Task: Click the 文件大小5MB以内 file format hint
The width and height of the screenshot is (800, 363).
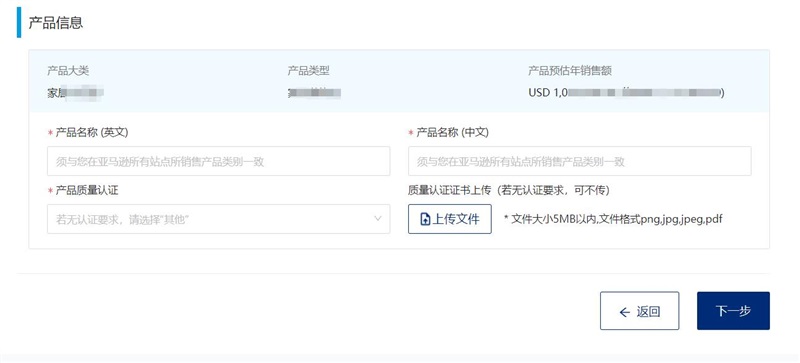Action: 613,220
